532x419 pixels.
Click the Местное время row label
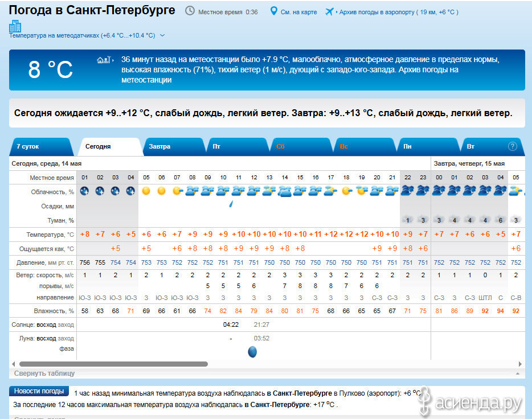(52, 178)
